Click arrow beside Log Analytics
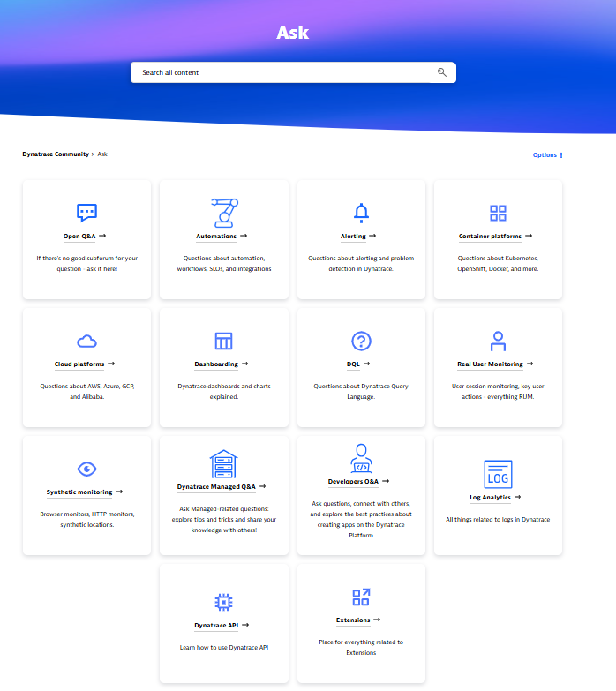 (518, 497)
